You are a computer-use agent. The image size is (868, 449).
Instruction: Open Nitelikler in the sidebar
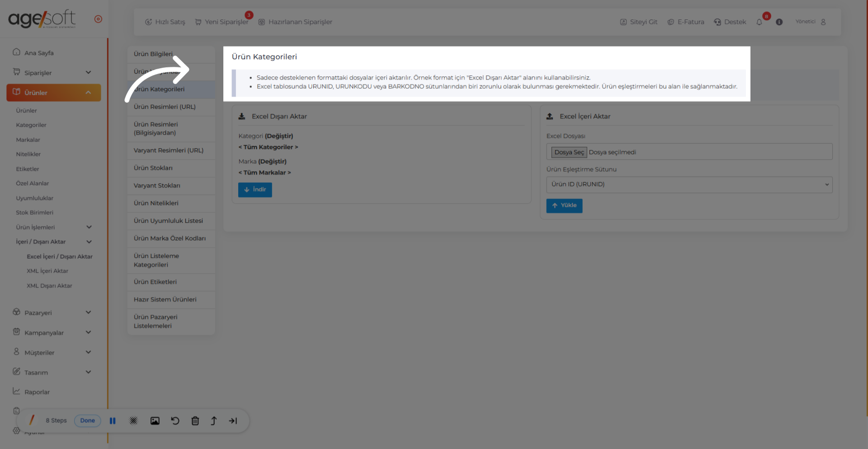tap(28, 154)
